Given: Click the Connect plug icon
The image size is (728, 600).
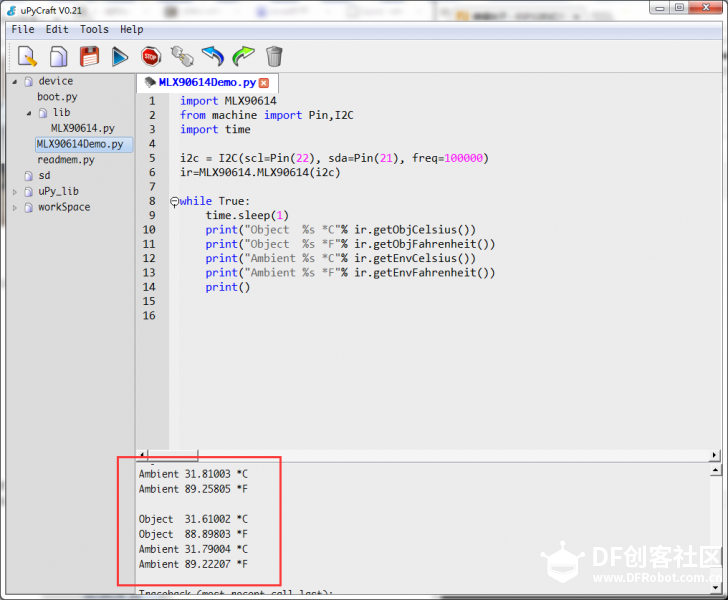Looking at the screenshot, I should coord(182,56).
